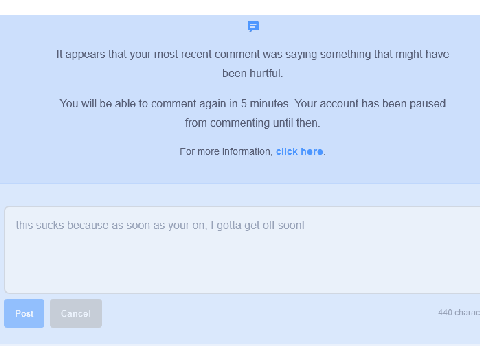Viewport: 480px width, 360px height.
Task: Click the "5 minutes" text in the notice
Action: coord(265,104)
